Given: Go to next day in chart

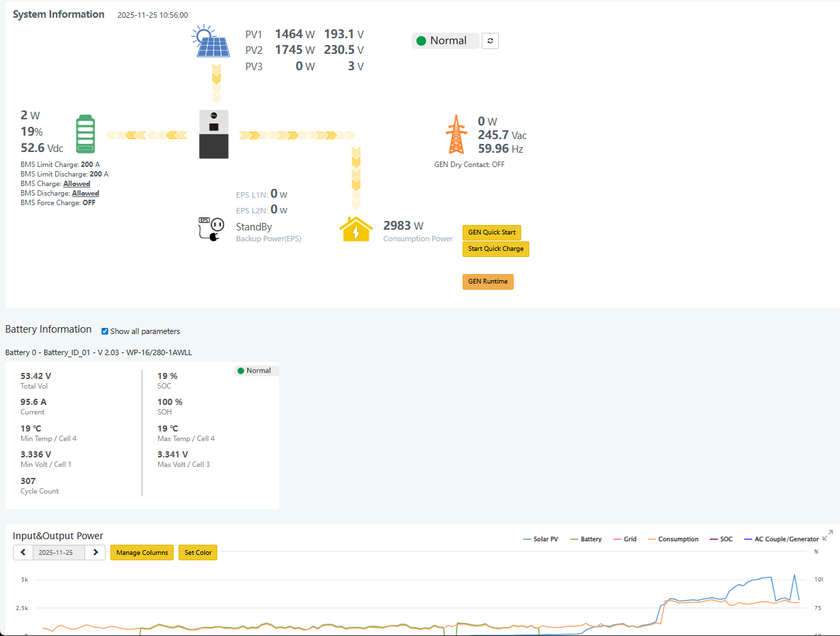Looking at the screenshot, I should (95, 552).
